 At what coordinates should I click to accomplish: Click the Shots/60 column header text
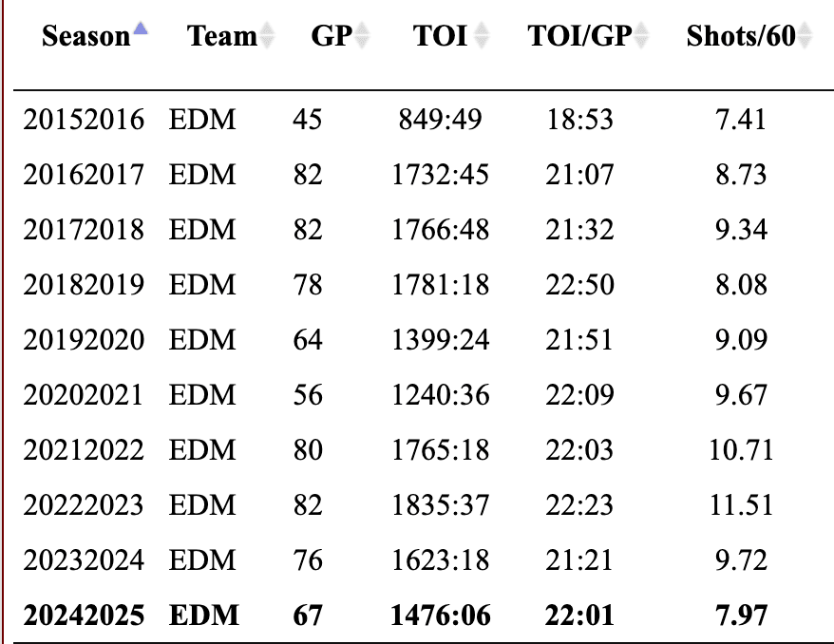(x=740, y=37)
